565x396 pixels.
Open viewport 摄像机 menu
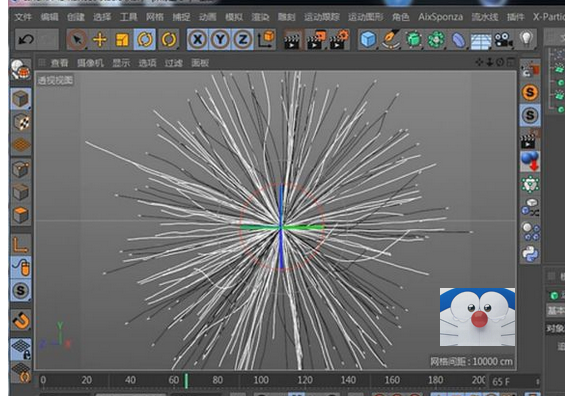point(90,63)
